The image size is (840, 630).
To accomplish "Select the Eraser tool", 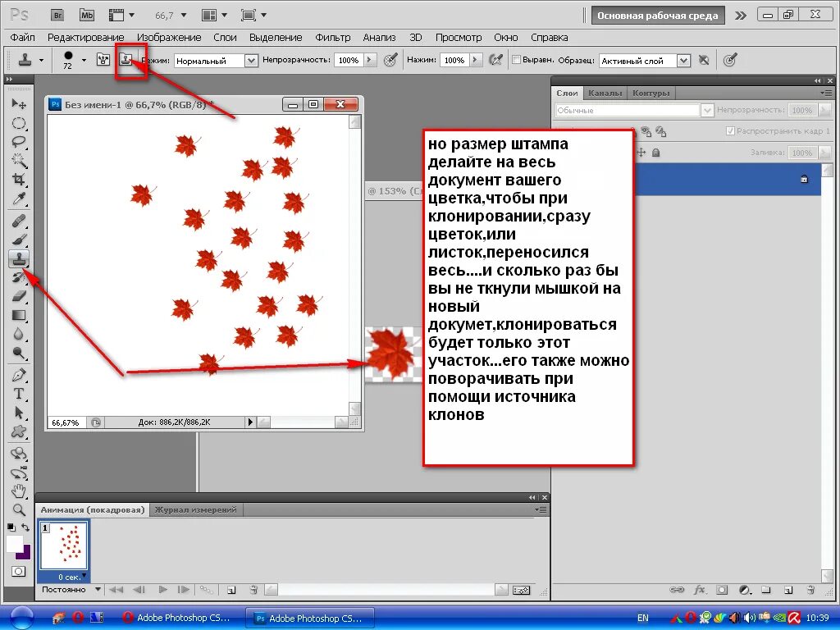I will click(19, 296).
